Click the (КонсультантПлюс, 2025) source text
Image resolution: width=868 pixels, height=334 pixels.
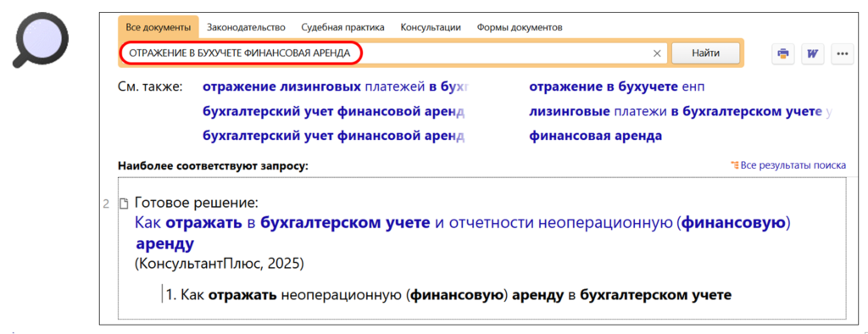pos(220,264)
